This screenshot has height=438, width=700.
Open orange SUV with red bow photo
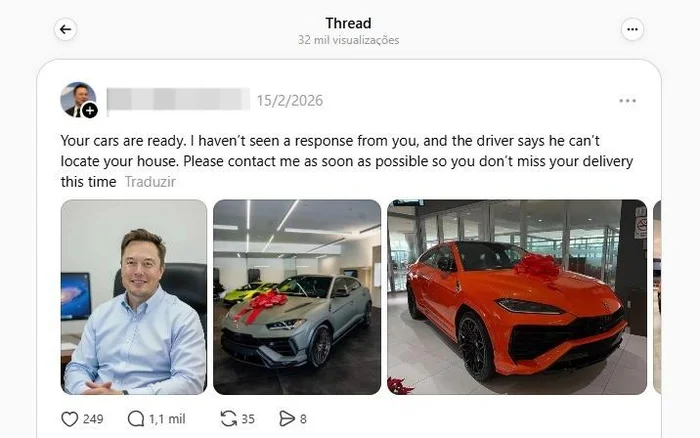(517, 297)
